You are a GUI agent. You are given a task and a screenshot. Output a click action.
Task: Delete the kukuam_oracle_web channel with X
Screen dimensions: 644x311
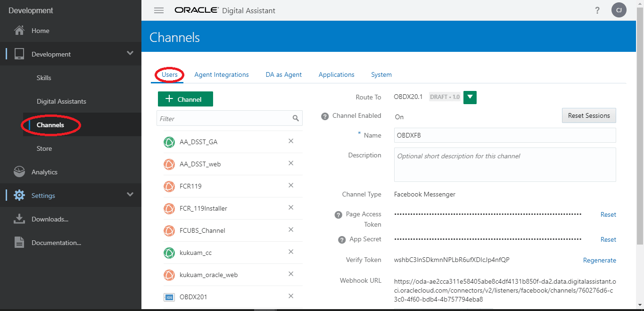coord(291,274)
